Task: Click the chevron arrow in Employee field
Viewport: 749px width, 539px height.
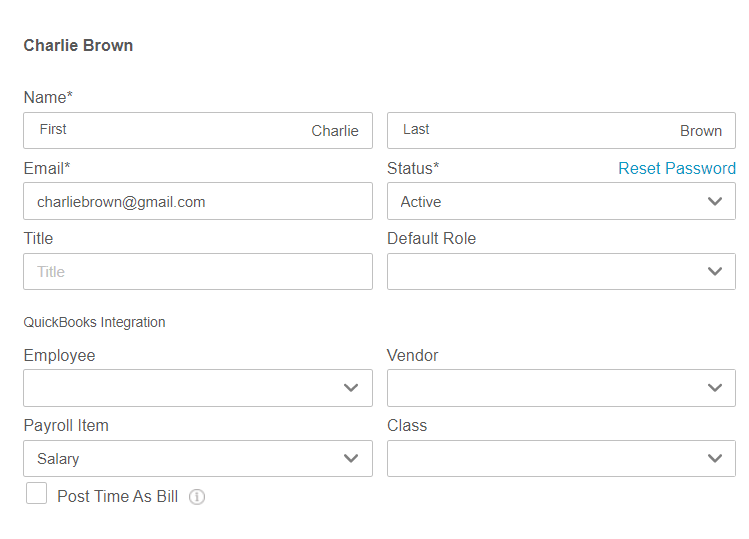Action: point(351,388)
